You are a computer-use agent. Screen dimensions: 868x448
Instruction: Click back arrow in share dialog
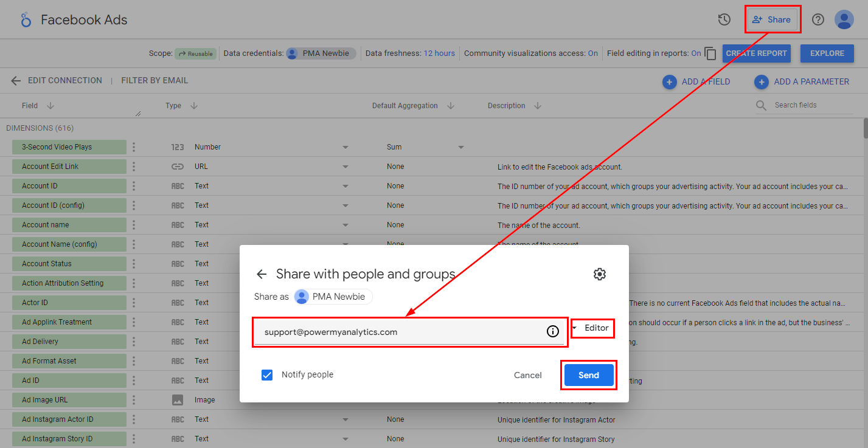click(x=262, y=274)
